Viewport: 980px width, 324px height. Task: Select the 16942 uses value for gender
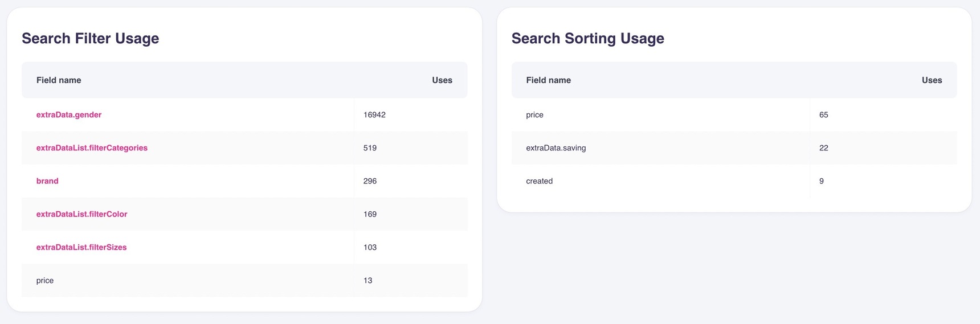tap(374, 115)
